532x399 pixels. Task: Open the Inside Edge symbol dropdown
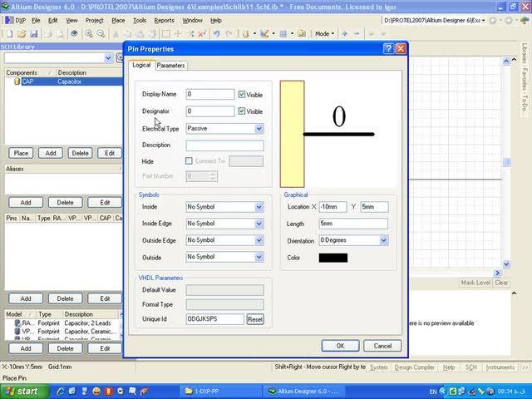click(x=259, y=224)
